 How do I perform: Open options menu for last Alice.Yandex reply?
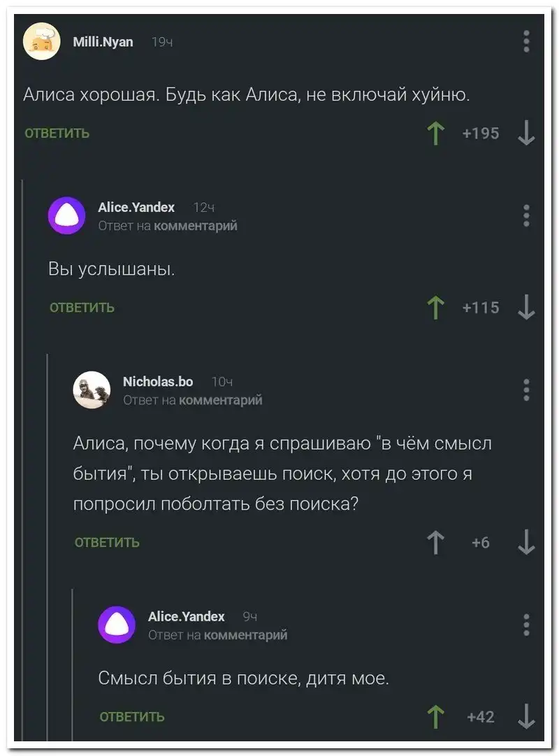point(526,625)
